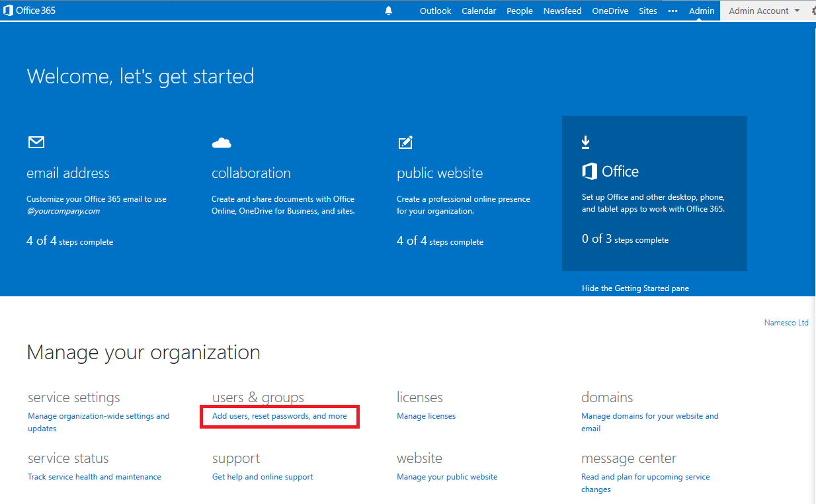
Task: Open Add users, reset passwords, and more
Action: (x=279, y=416)
